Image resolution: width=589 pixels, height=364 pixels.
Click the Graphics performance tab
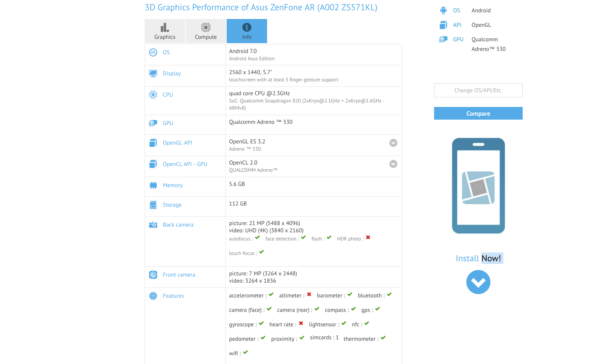[164, 31]
